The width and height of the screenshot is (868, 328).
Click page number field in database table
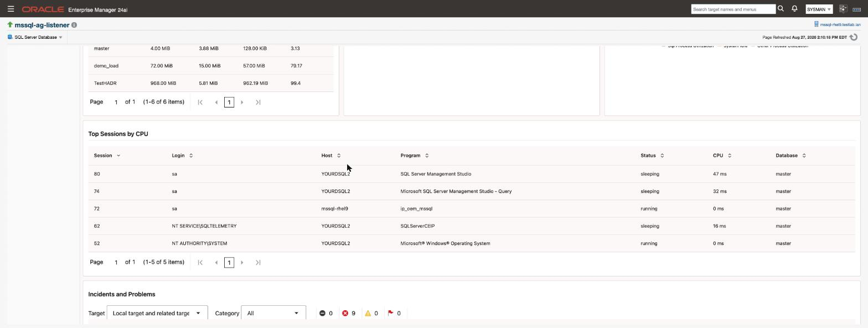[116, 102]
